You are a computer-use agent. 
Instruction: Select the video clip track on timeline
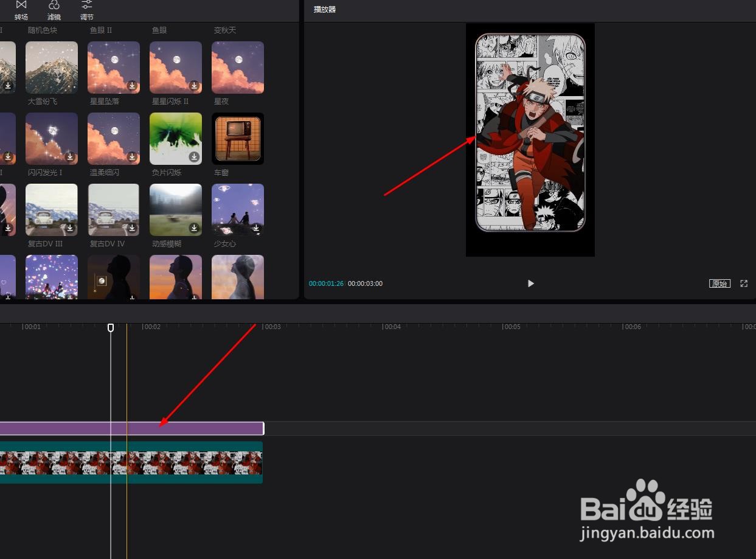coord(131,462)
